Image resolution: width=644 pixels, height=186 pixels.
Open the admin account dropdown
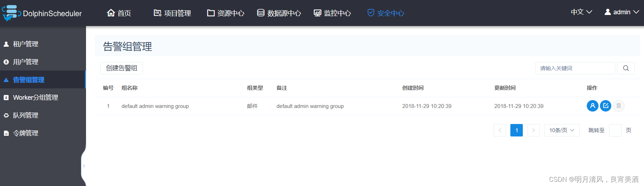[x=622, y=12]
